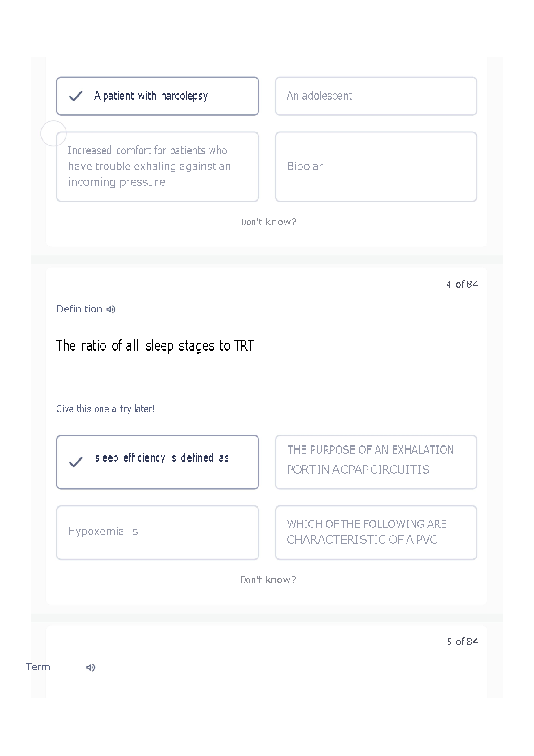This screenshot has height=756, width=534.
Task: Click the circular indicator beside the answers
Action: click(53, 133)
